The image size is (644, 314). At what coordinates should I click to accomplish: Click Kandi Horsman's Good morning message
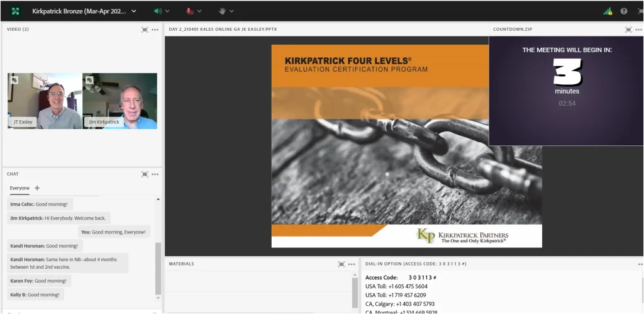point(45,246)
